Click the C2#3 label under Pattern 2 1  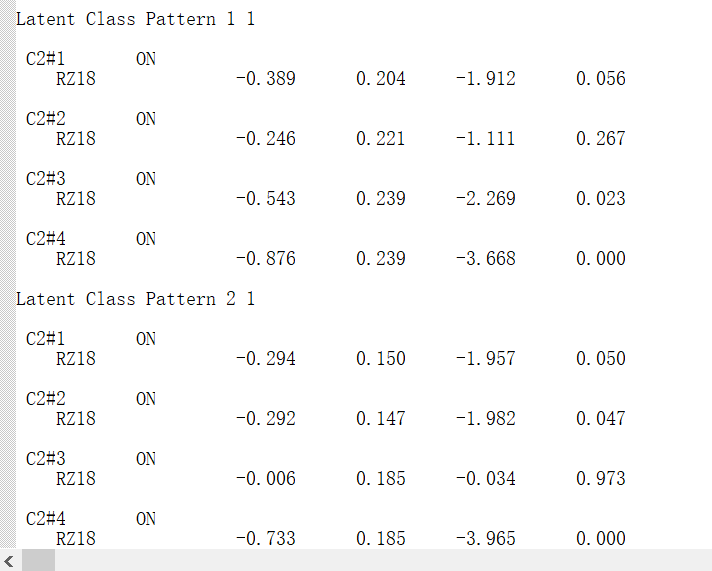coord(46,459)
